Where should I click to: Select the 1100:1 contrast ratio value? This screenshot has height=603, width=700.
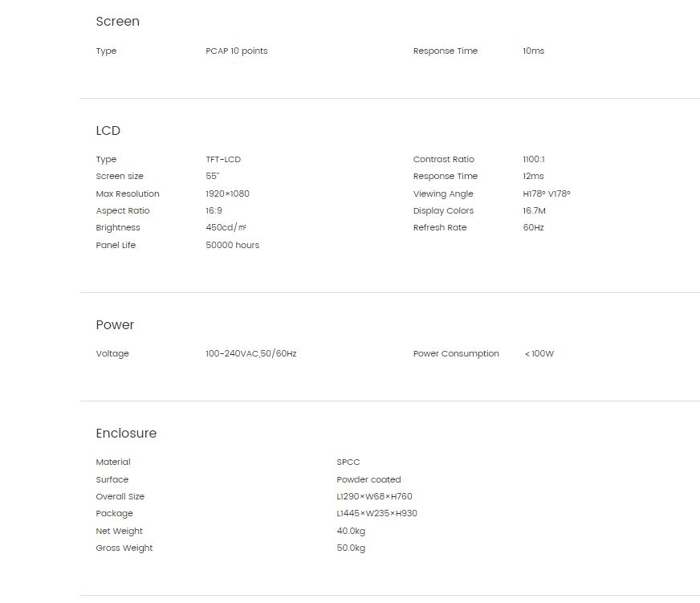point(534,160)
